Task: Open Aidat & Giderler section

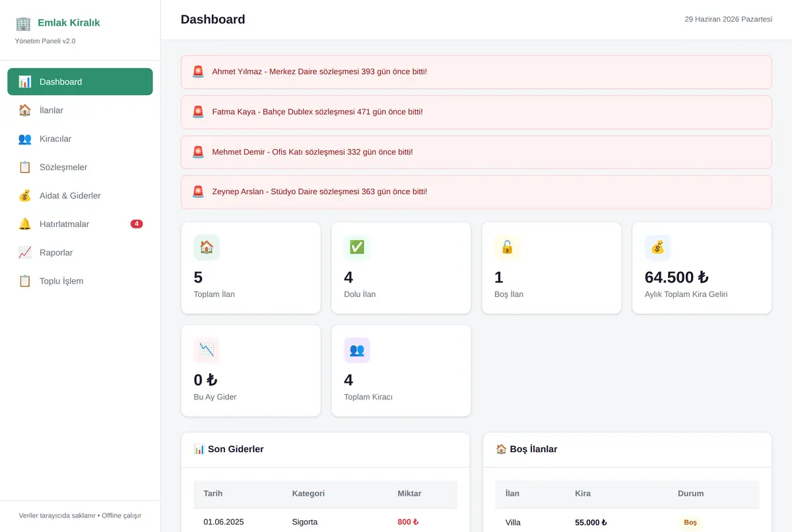Action: click(x=80, y=195)
